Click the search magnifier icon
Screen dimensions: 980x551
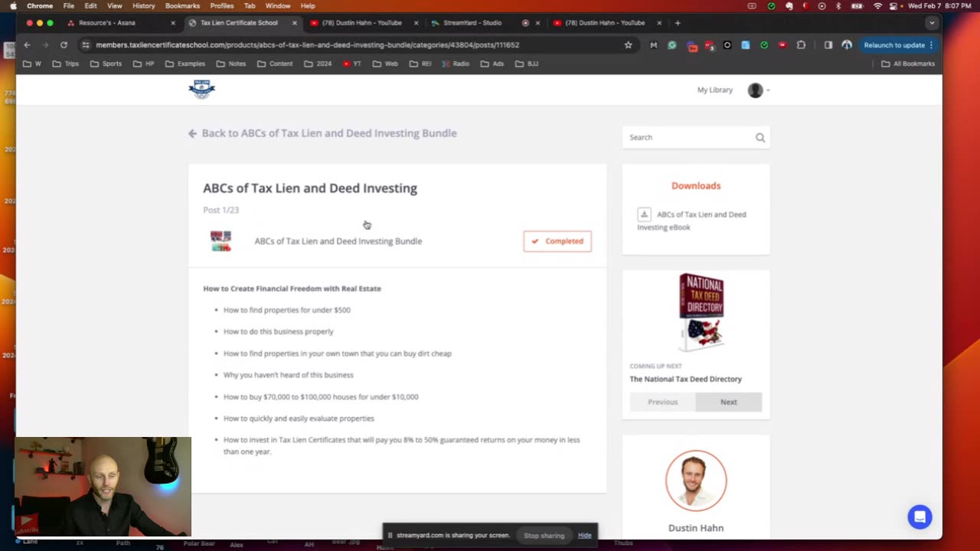(760, 138)
